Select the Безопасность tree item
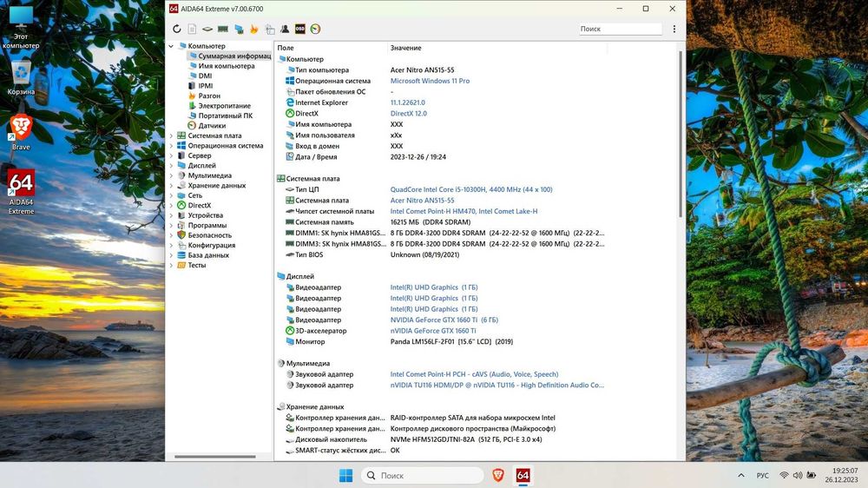The image size is (868, 488). [210, 235]
